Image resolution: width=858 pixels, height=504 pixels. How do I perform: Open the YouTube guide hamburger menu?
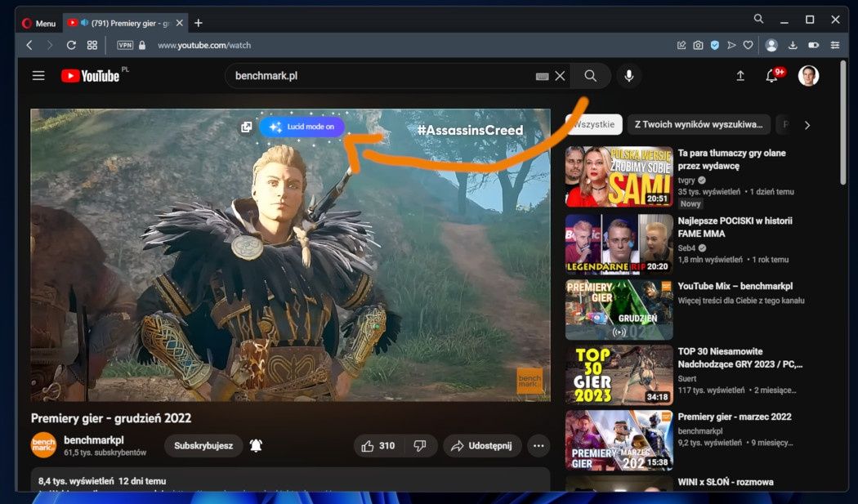click(x=38, y=75)
